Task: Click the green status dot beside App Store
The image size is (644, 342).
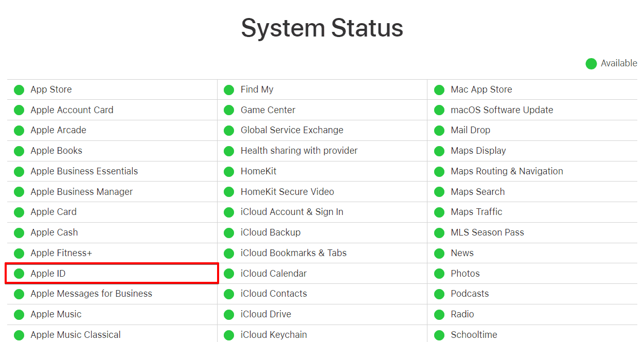Action: [19, 89]
